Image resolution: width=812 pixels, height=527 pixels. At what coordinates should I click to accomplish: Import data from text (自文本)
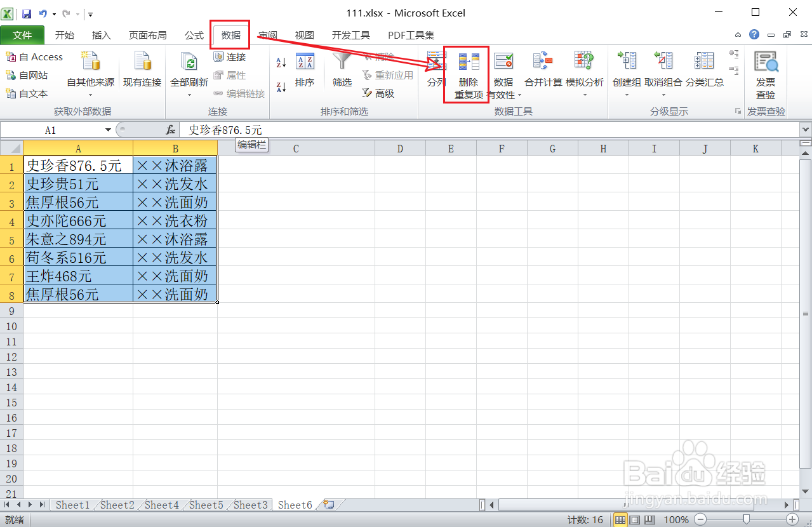point(27,93)
